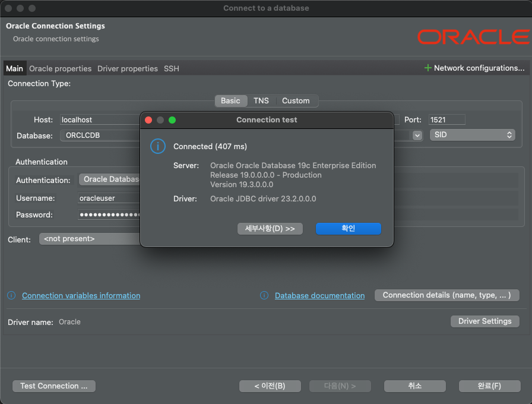This screenshot has height=404, width=532.
Task: Select TNS connection type
Action: coord(261,101)
